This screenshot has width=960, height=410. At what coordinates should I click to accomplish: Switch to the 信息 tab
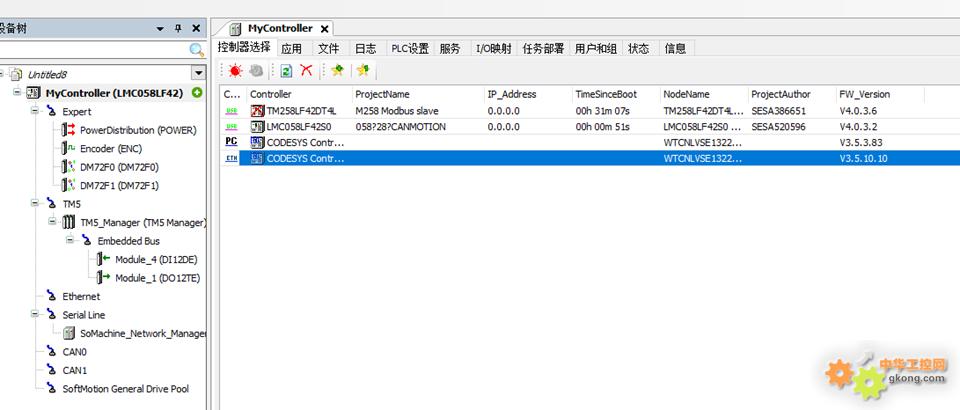[675, 49]
